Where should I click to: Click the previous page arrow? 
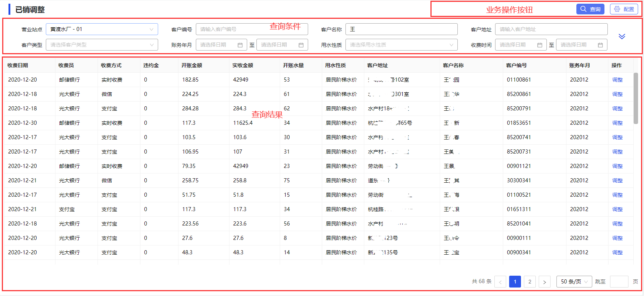click(x=500, y=282)
